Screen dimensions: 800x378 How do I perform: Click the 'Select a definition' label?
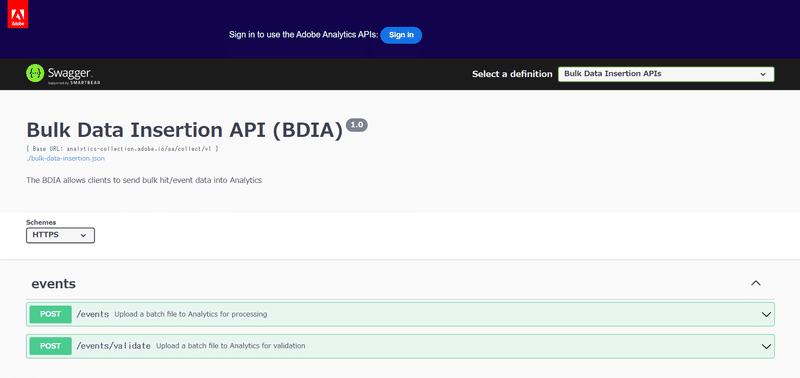512,74
